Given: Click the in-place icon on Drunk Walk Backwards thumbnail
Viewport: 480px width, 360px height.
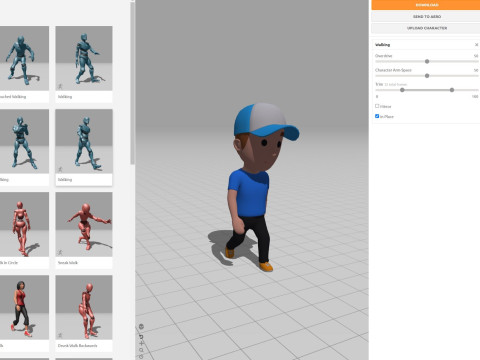Looking at the screenshot, I should 60,335.
